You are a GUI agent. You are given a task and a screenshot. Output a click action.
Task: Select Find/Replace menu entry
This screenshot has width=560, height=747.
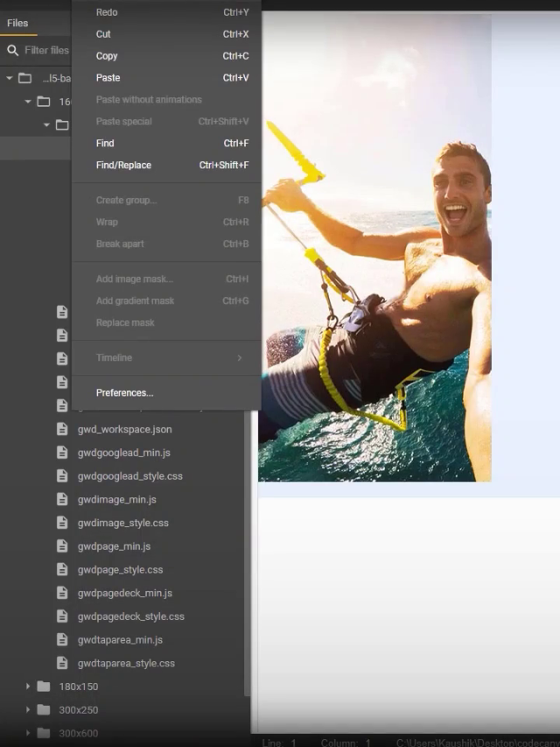point(123,165)
